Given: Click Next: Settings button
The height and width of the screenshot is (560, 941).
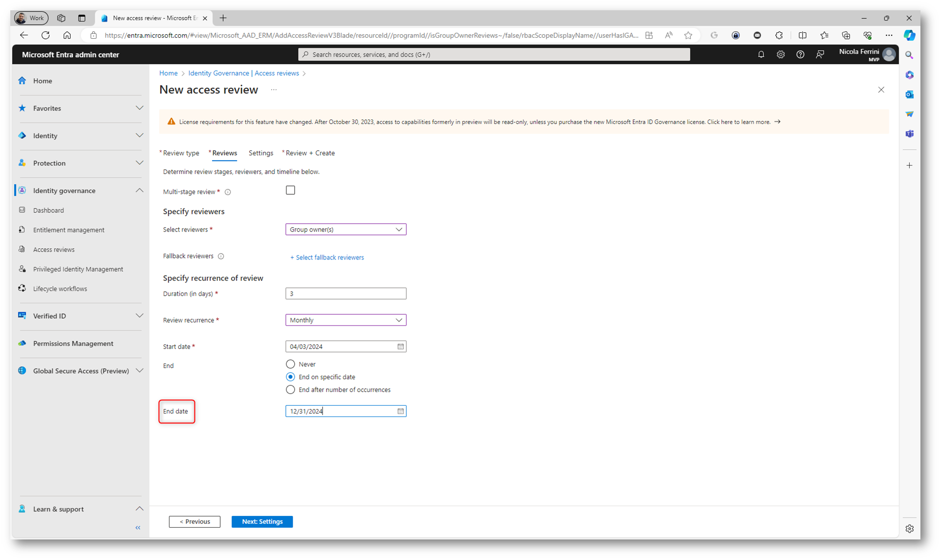Looking at the screenshot, I should pyautogui.click(x=262, y=521).
